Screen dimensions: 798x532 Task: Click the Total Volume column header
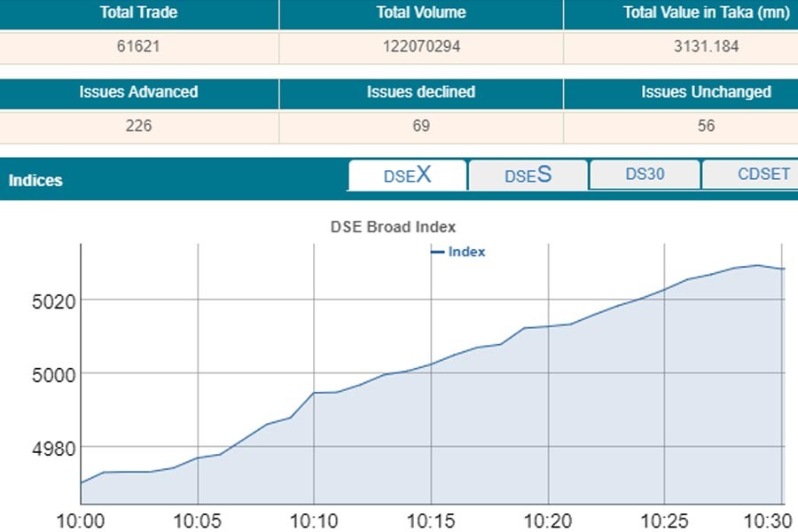coord(421,12)
